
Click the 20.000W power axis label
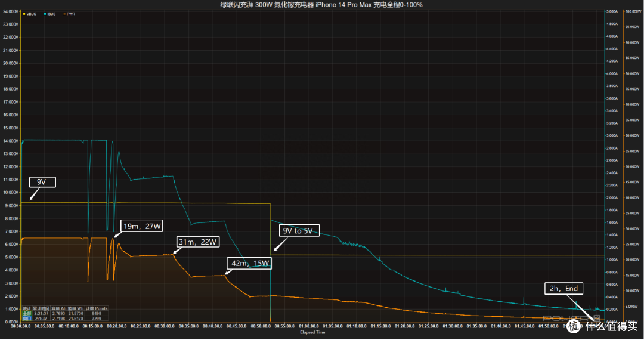tap(633, 259)
